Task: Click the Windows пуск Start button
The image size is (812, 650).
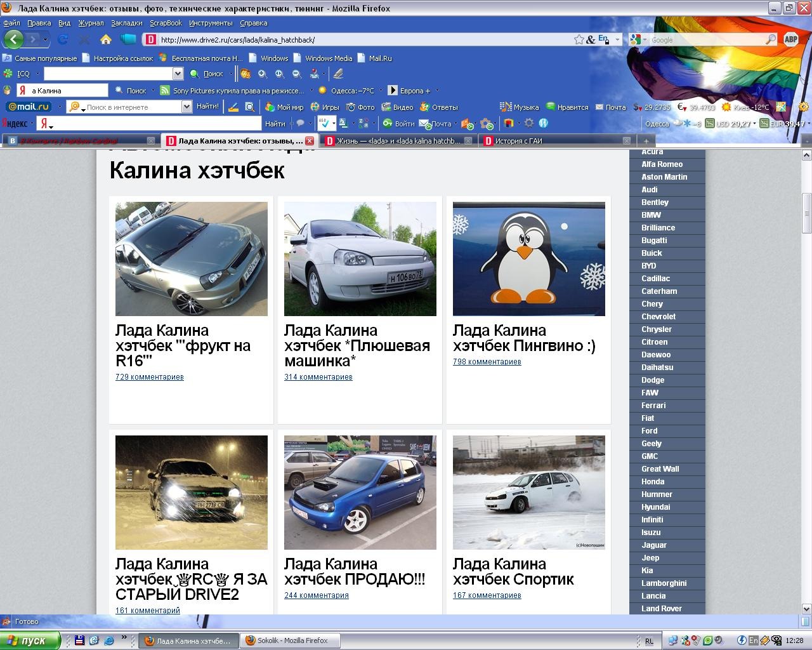Action: click(30, 640)
